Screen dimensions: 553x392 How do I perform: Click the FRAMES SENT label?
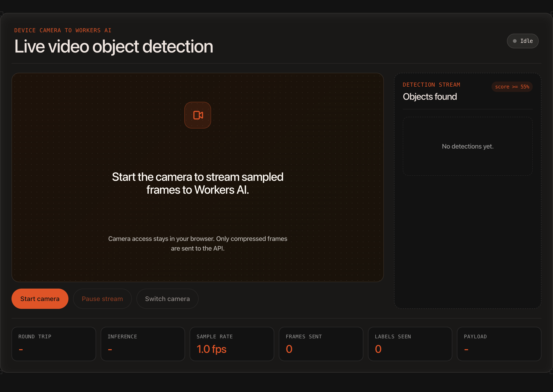click(304, 336)
